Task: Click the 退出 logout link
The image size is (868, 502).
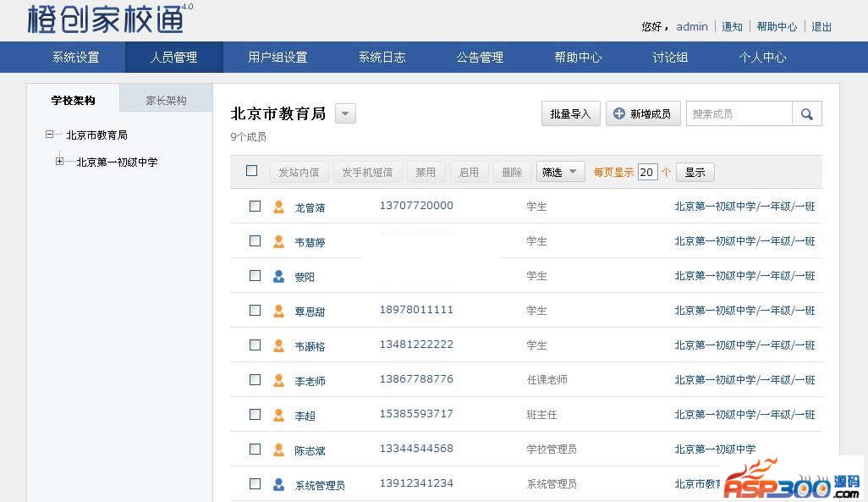Action: 821,27
